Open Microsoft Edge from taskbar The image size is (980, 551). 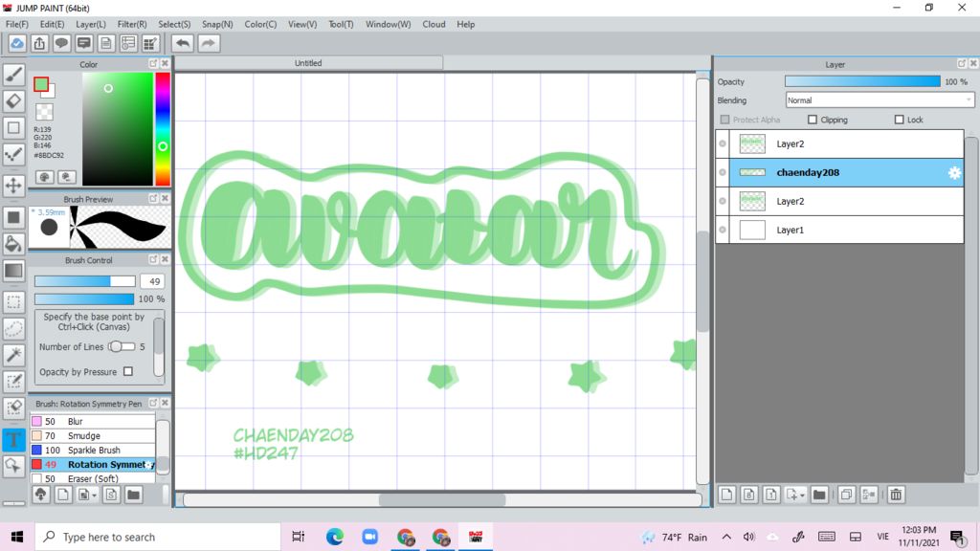coord(335,537)
